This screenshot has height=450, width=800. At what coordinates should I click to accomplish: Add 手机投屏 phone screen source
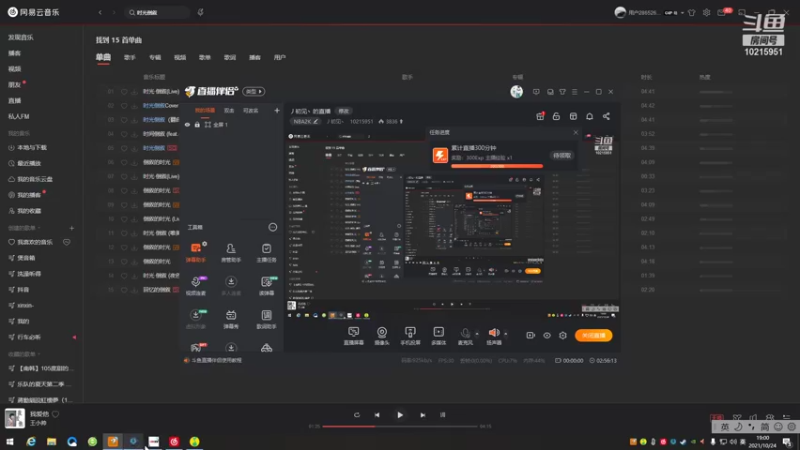point(410,336)
